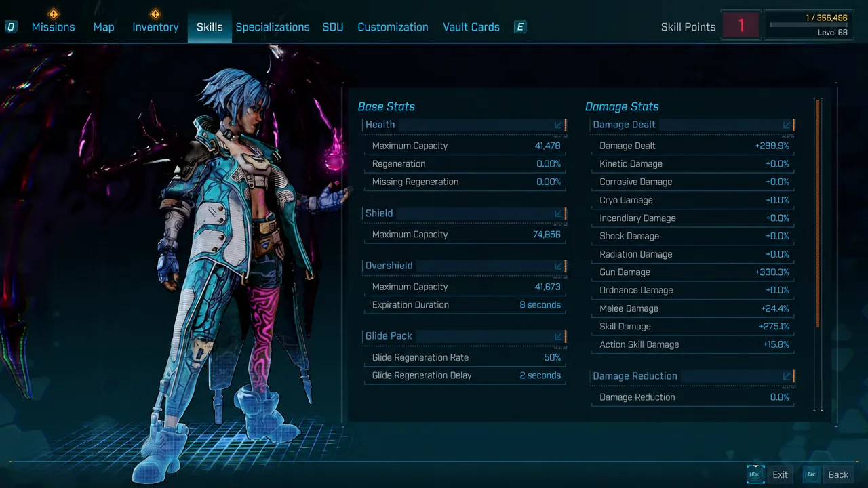Collapse the Damage Dealt section

pos(787,125)
